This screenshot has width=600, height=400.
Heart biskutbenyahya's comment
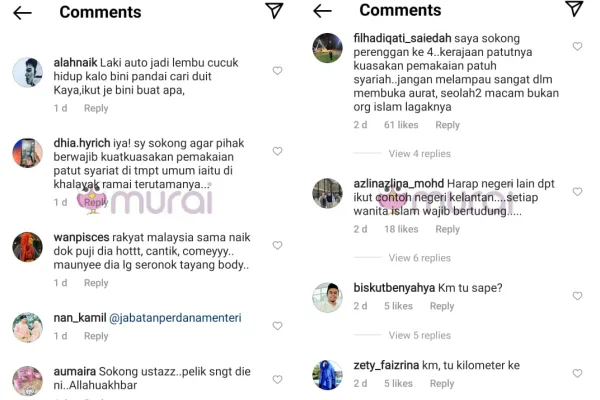tap(577, 296)
